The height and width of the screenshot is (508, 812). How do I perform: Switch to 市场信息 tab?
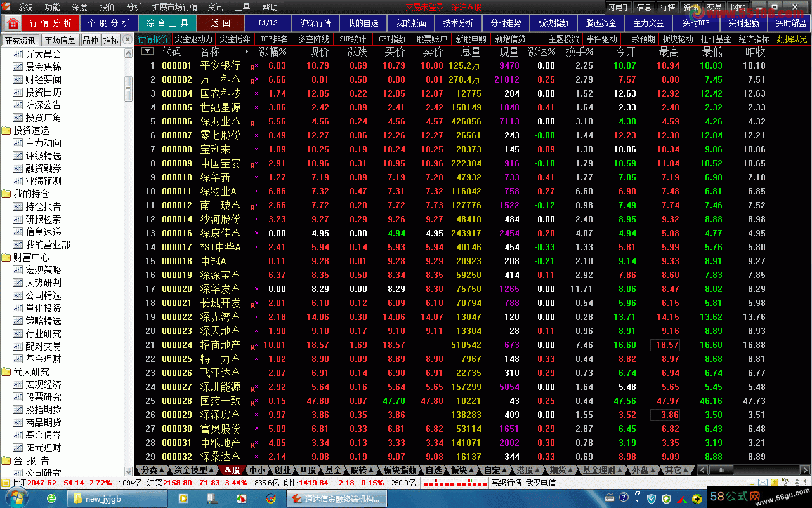(60, 39)
